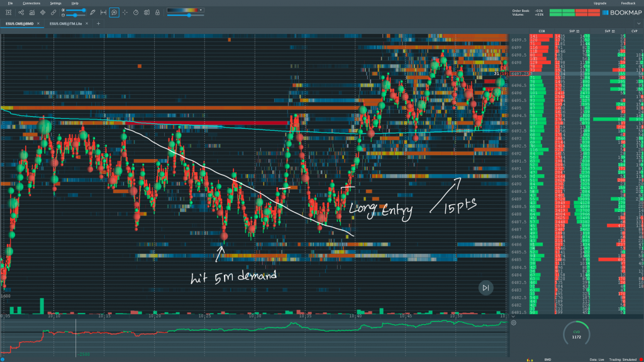Open the chart studies icon
Image resolution: width=644 pixels, height=362 pixels.
coord(31,13)
